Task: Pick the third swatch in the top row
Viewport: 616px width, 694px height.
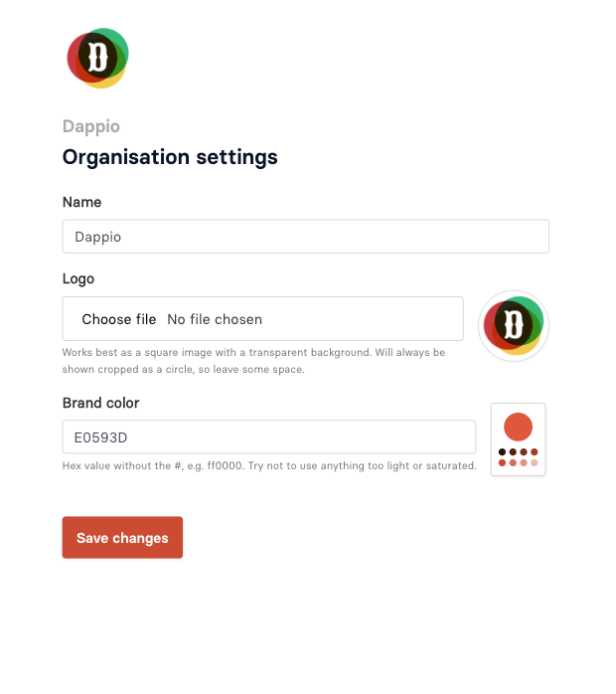Action: click(x=524, y=452)
